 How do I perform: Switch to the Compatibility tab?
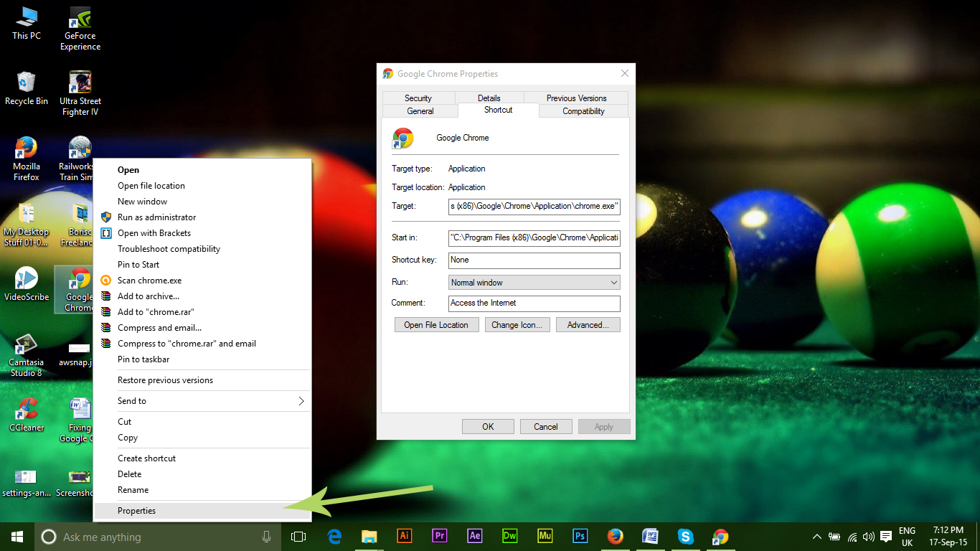pyautogui.click(x=583, y=111)
